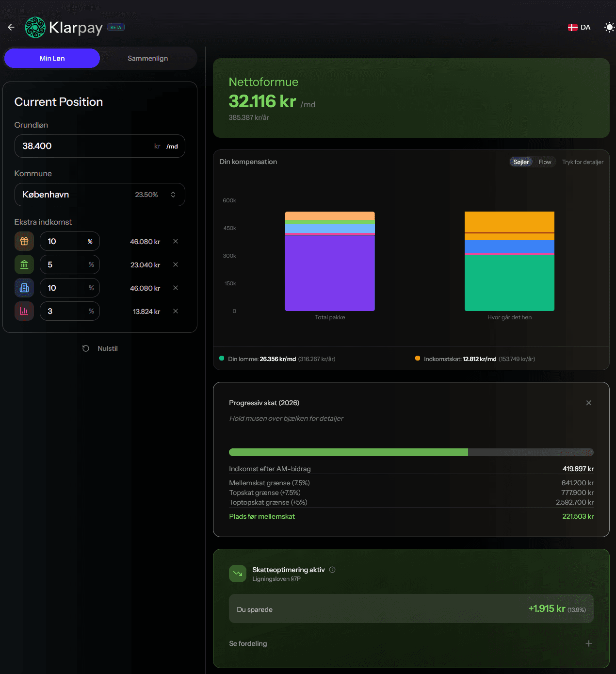
Task: Switch to the Sammenlign tab
Action: [148, 58]
